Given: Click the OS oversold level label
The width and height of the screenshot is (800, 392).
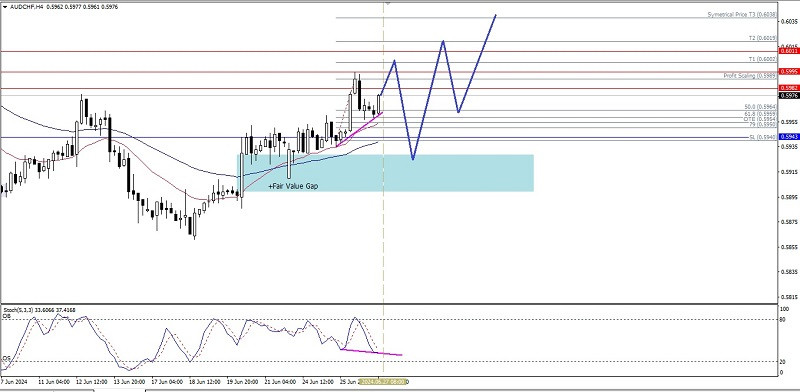Looking at the screenshot, I should [7, 359].
